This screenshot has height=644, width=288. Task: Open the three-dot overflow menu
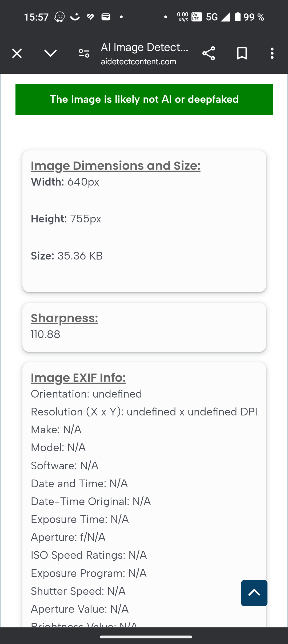coord(272,53)
